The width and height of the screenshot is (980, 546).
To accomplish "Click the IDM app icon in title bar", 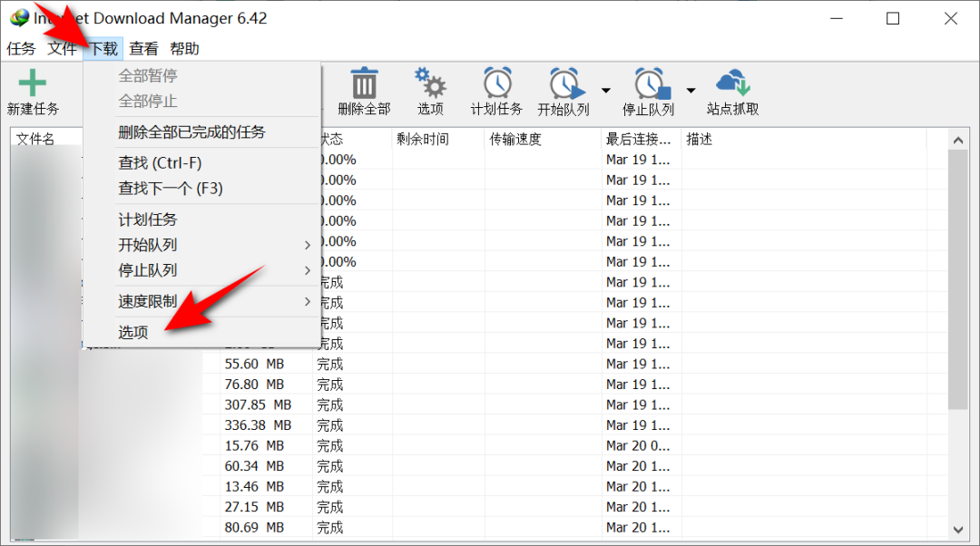I will pos(19,17).
